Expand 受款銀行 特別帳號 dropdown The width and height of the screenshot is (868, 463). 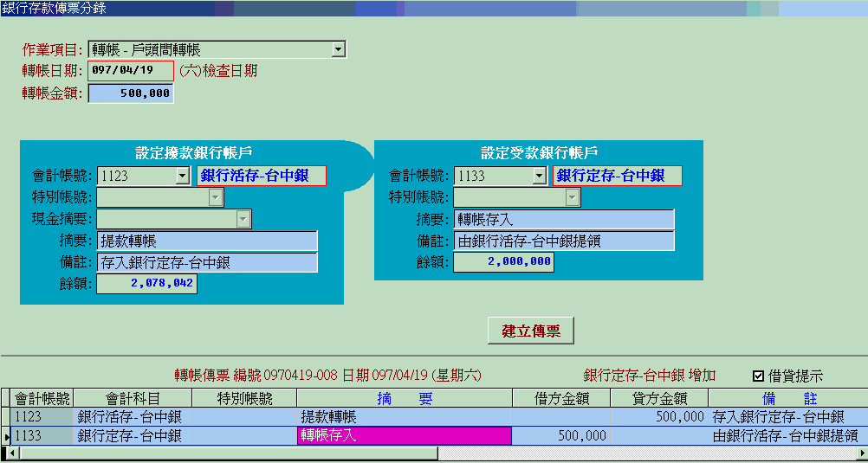(x=573, y=197)
